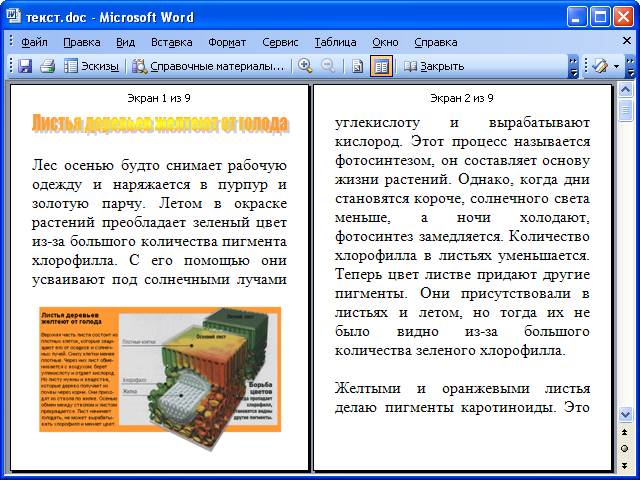Maximize the Word window
Image resolution: width=640 pixels, height=480 pixels.
[x=600, y=17]
